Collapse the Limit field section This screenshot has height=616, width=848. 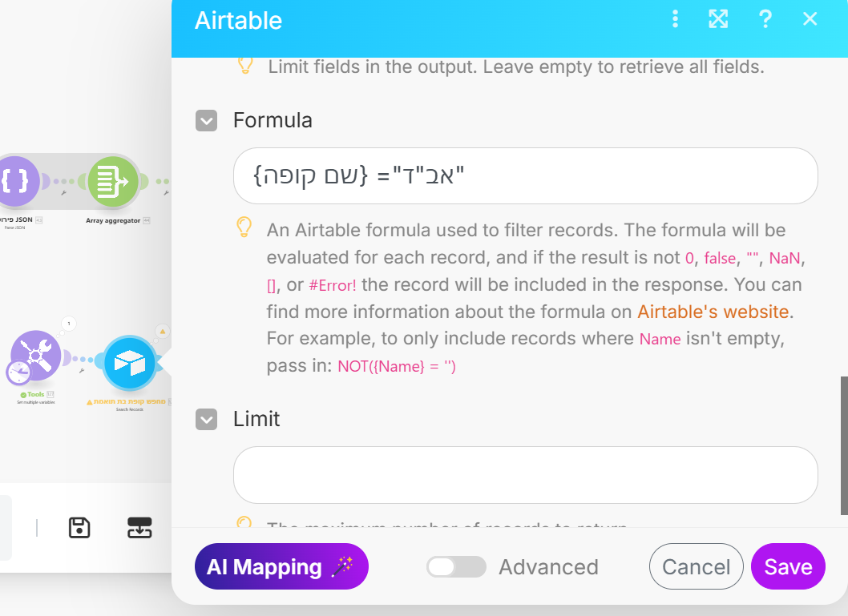[x=207, y=419]
